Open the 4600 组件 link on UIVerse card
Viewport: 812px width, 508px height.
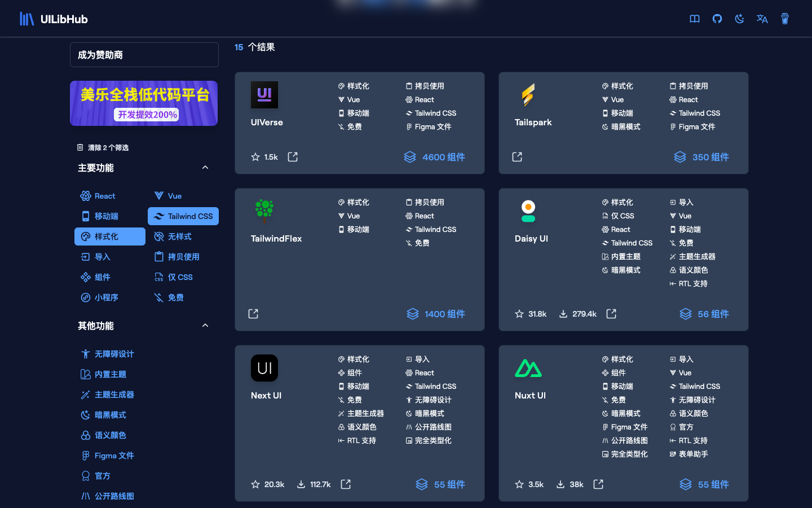434,157
